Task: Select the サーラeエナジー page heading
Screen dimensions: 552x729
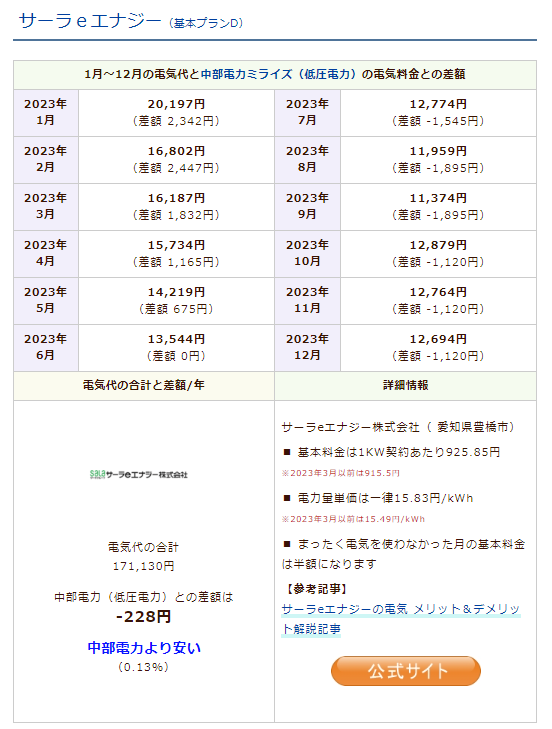Action: point(90,21)
